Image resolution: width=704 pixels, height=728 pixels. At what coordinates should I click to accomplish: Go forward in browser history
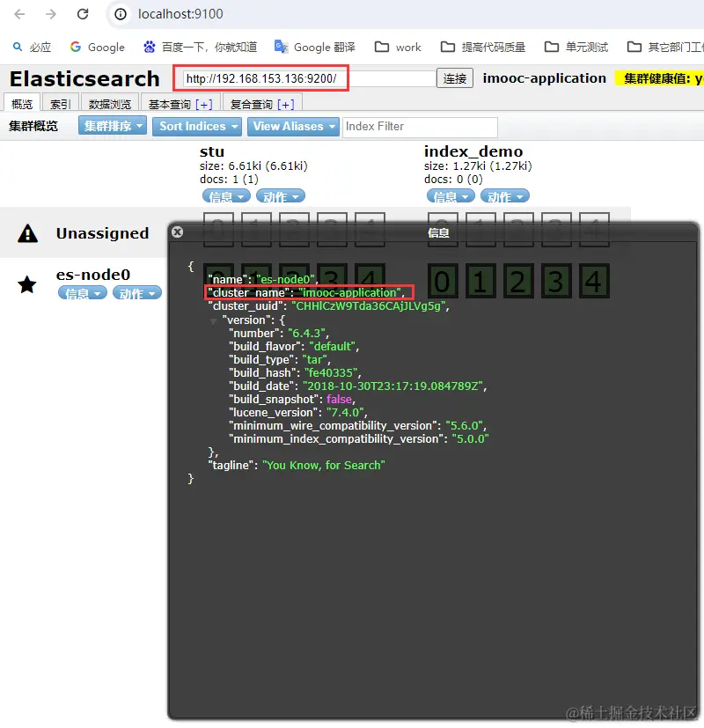click(50, 14)
